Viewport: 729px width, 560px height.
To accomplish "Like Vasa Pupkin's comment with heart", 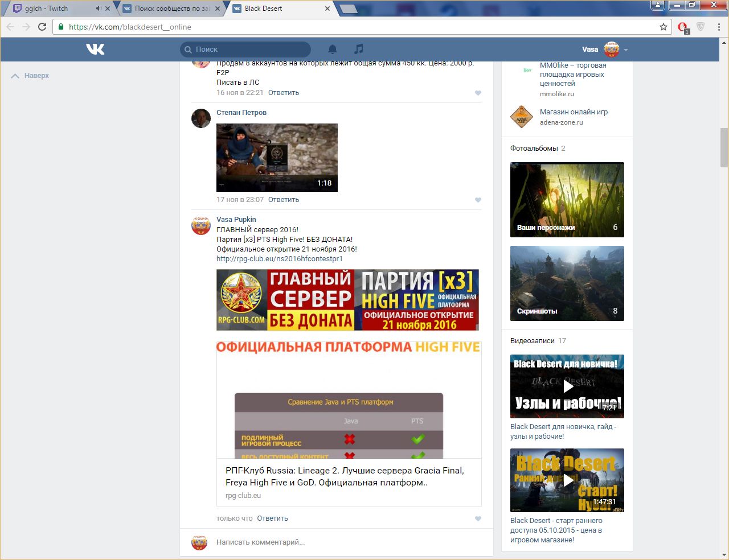I will coord(478,518).
